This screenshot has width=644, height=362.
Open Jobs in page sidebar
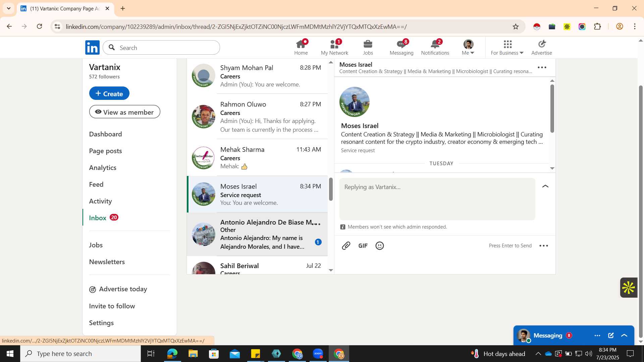(96, 245)
